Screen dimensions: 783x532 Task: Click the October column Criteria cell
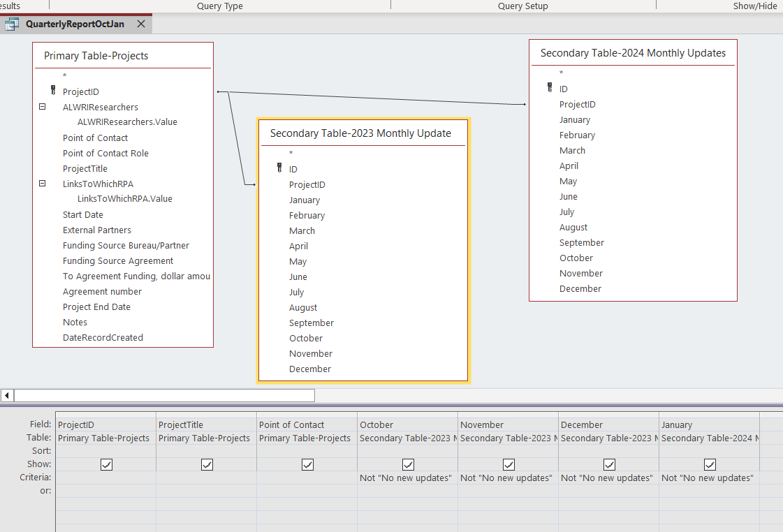click(x=407, y=478)
